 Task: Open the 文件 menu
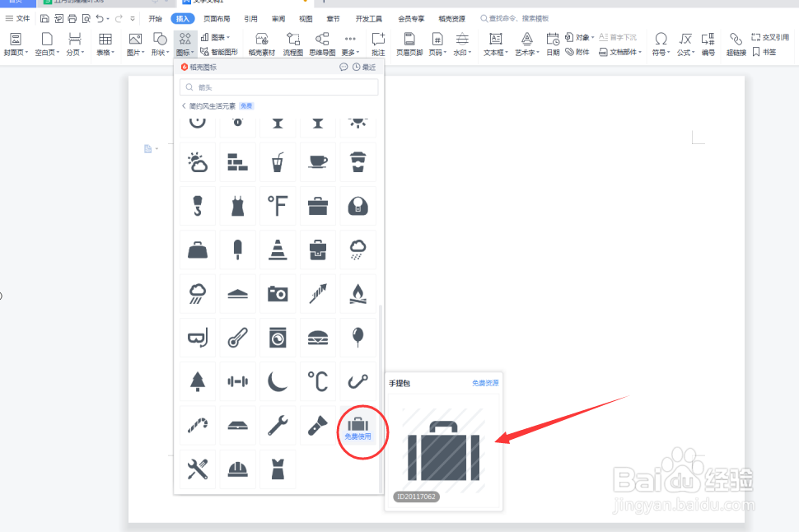[18, 18]
